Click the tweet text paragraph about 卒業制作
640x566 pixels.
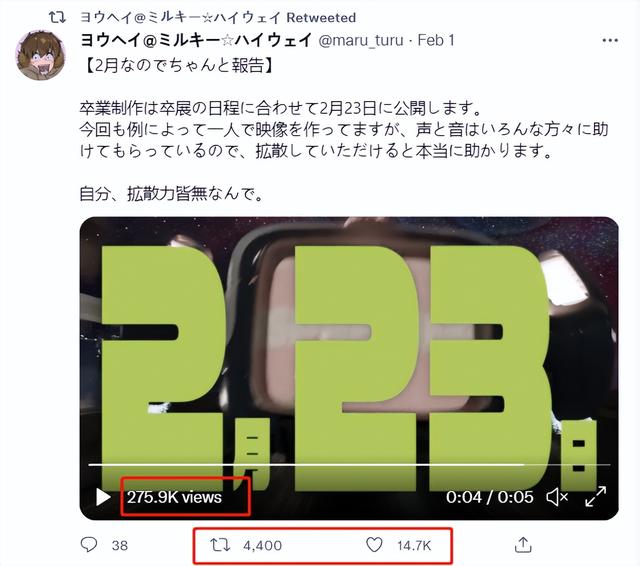(344, 130)
